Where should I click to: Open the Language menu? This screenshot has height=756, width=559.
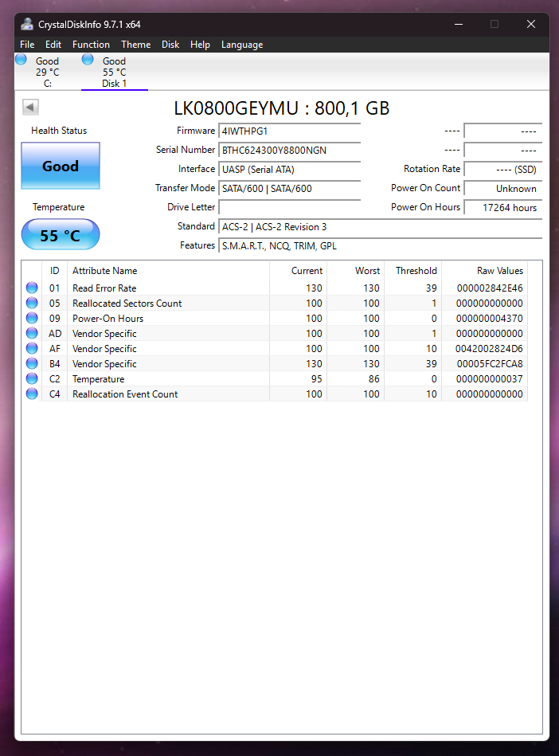pyautogui.click(x=242, y=45)
